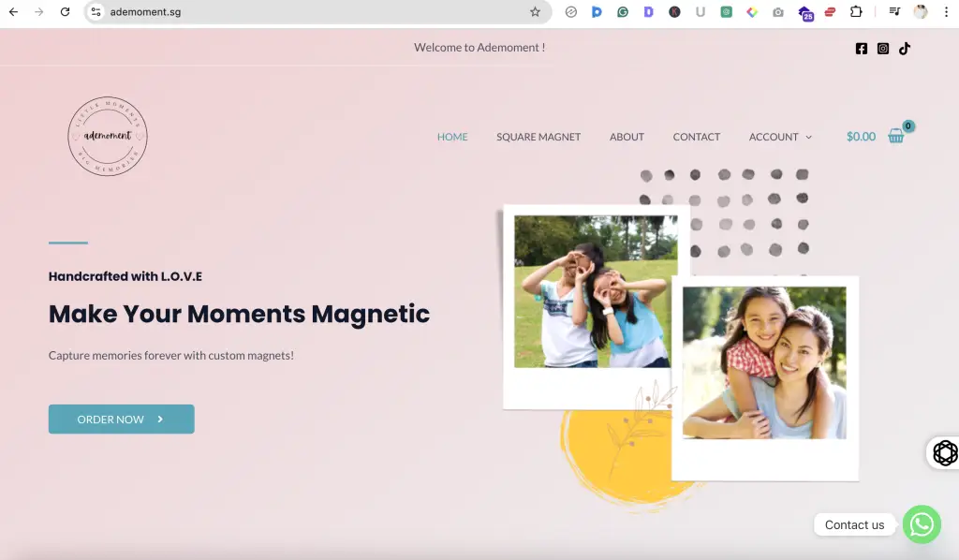The height and width of the screenshot is (560, 959).
Task: Go to SQUARE MAGNET page
Action: (539, 137)
